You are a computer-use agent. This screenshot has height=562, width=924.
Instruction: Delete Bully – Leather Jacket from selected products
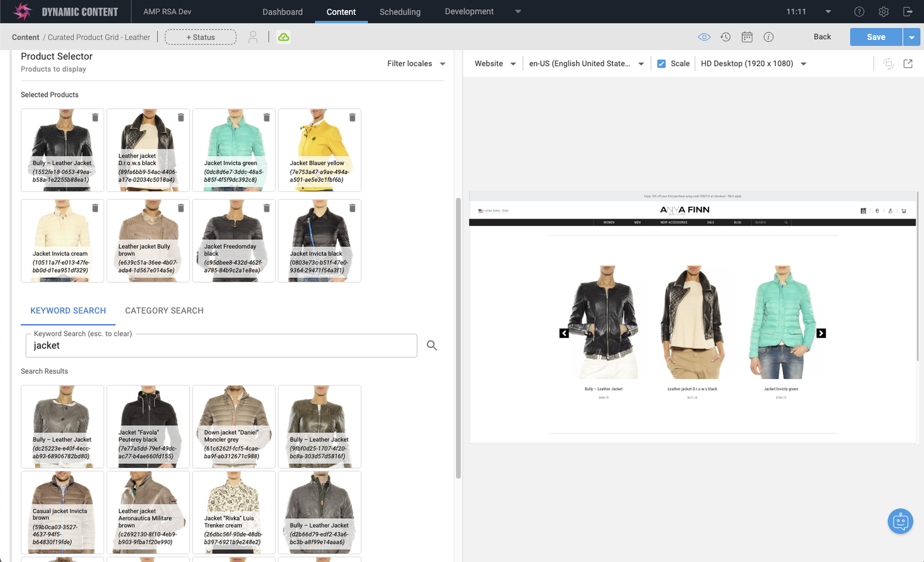95,118
